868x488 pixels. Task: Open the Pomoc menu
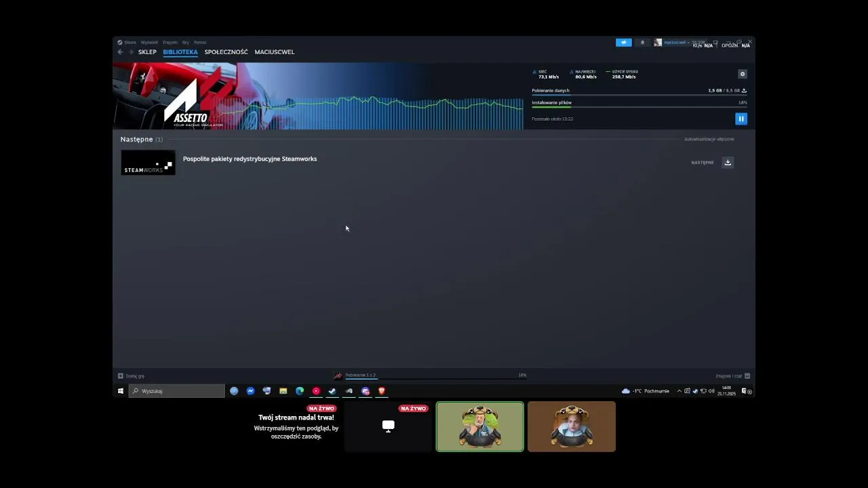[200, 42]
